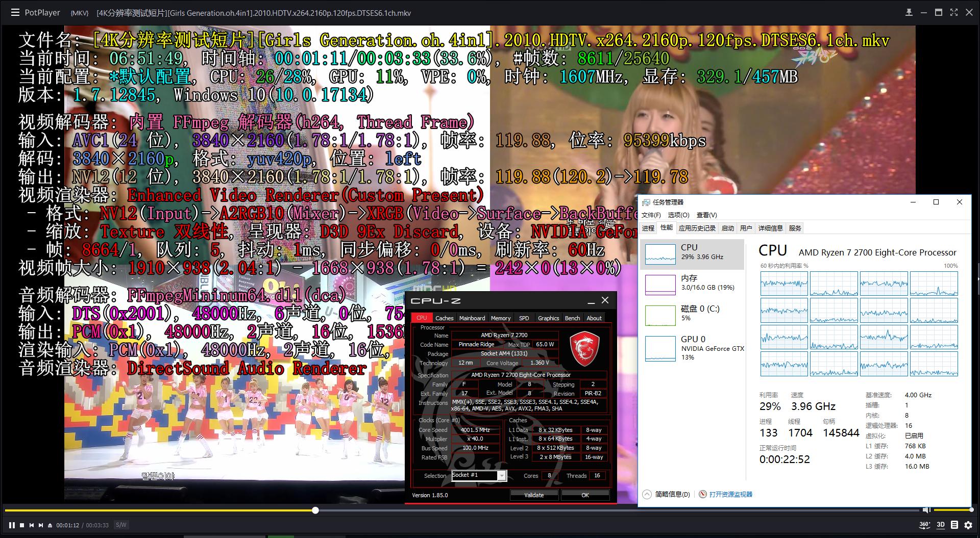Open Task Manager 查看(V) menu
Viewport: 980px width, 538px height.
pyautogui.click(x=706, y=215)
